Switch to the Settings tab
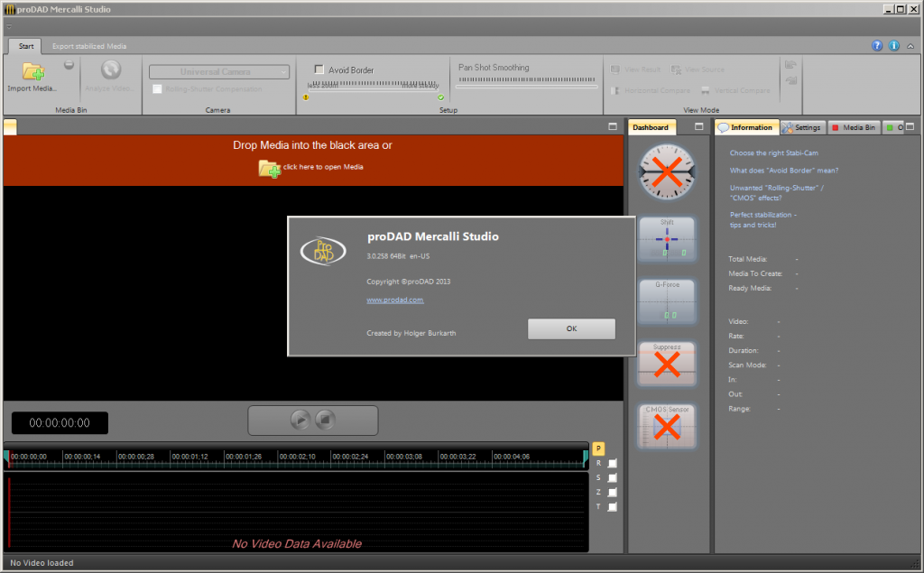This screenshot has height=573, width=924. pyautogui.click(x=802, y=127)
